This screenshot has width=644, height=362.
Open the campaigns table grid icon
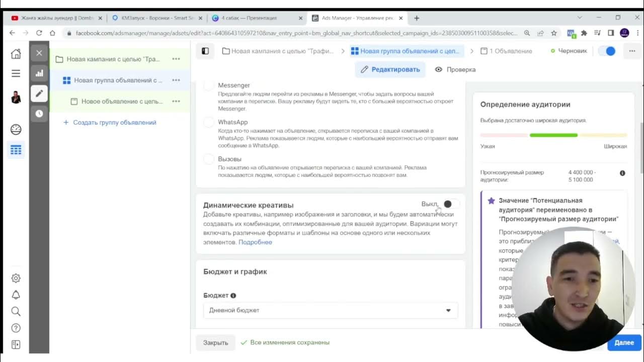(16, 150)
